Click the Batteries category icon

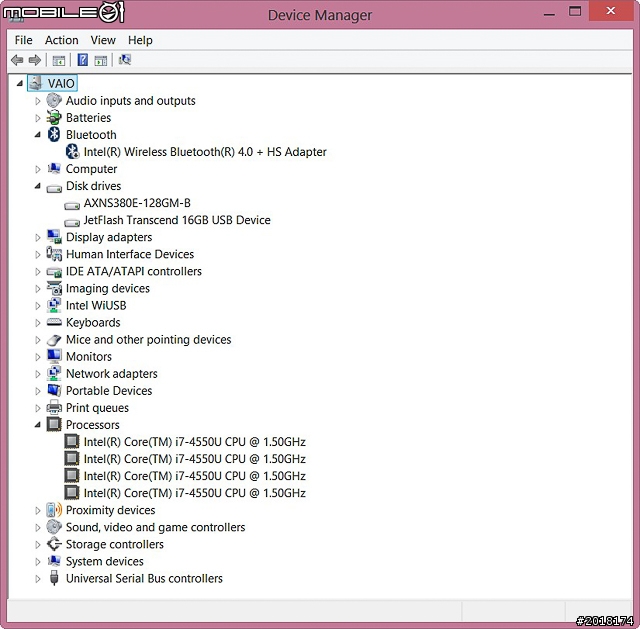point(54,118)
